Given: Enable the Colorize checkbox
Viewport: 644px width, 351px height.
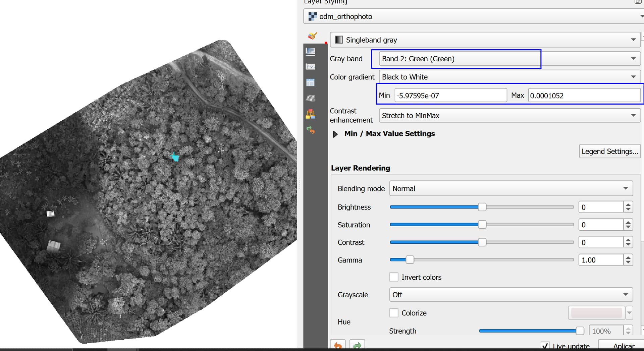Looking at the screenshot, I should [x=394, y=313].
